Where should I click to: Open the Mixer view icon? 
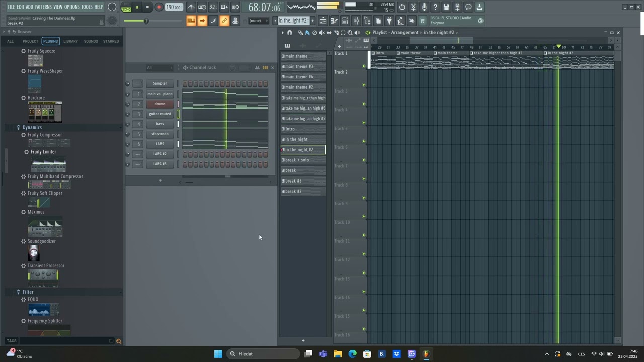356,21
